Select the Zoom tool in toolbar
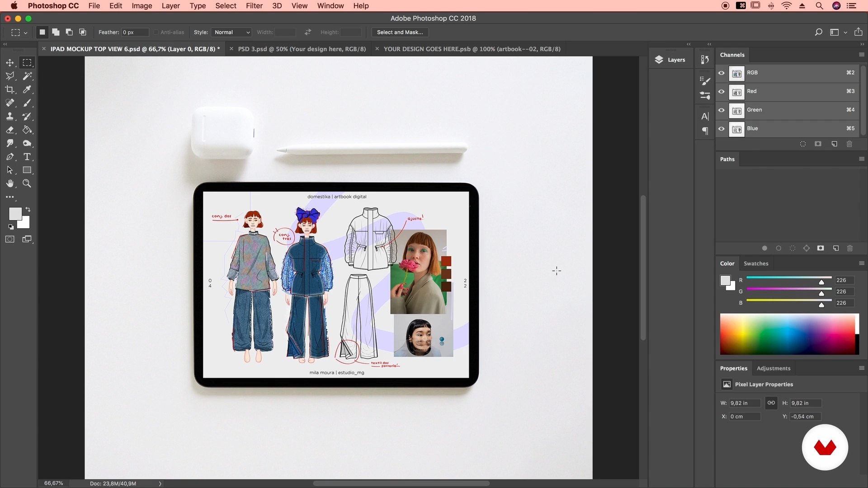 27,183
